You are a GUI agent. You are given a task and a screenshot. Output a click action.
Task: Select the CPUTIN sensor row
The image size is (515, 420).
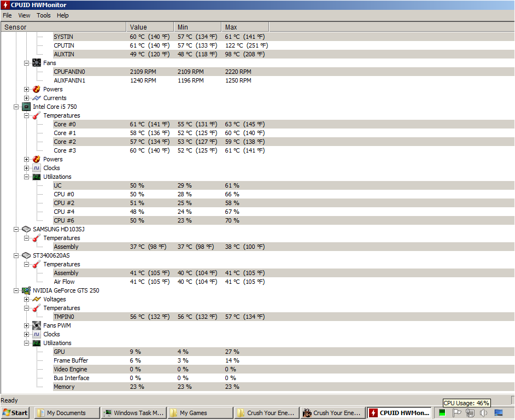(x=284, y=45)
